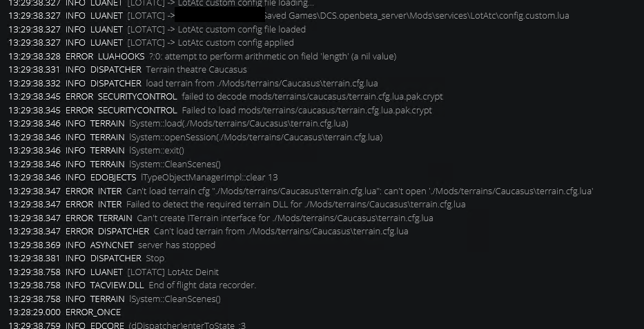Click the DISPATCHER Stop log line

(x=86, y=258)
